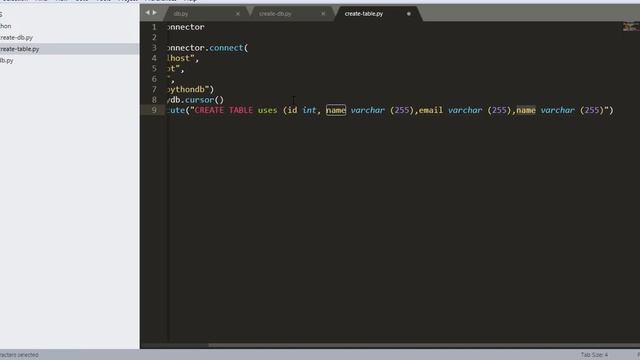Click the status bar selection message at bottom left
640x360 pixels.
click(19, 355)
